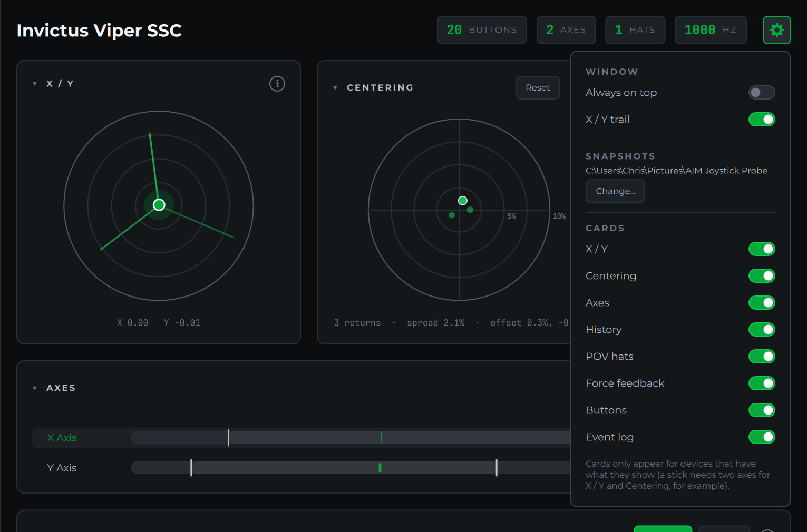Click the "spread 2.1%" statistic
This screenshot has height=532, width=807.
(435, 323)
